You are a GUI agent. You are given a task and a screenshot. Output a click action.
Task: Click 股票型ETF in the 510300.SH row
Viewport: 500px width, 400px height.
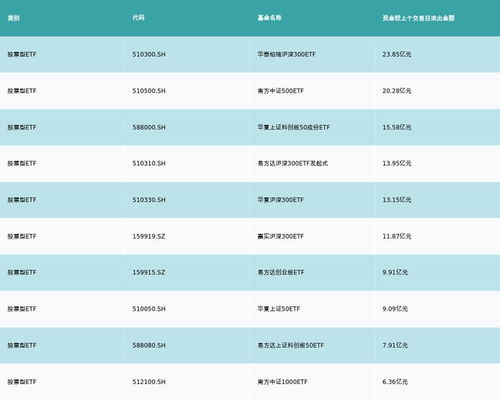tap(22, 54)
